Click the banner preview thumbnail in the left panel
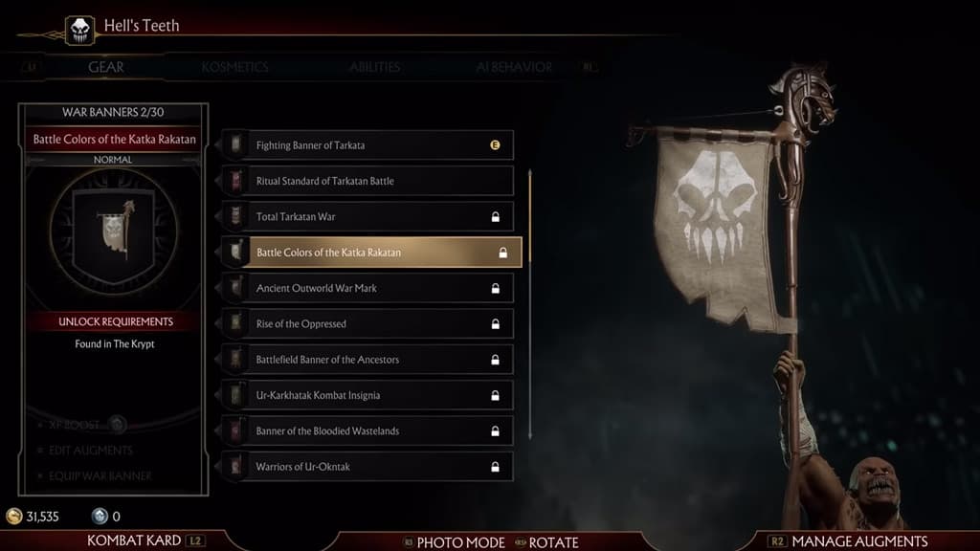This screenshot has width=980, height=551. 113,231
